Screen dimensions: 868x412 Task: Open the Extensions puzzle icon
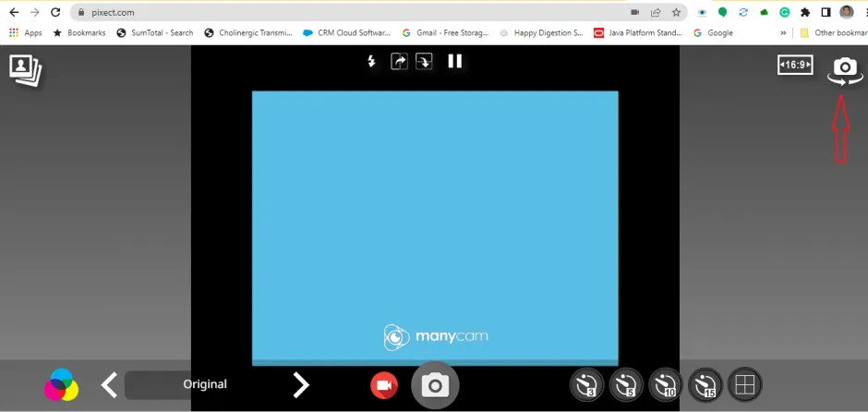805,12
